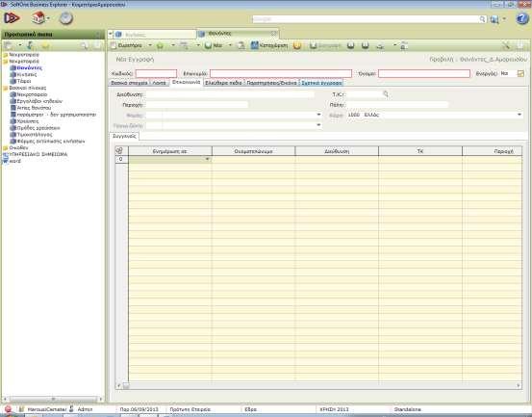Click the red SoftOne arrow logo icon
This screenshot has height=417, width=532.
pos(12,18)
